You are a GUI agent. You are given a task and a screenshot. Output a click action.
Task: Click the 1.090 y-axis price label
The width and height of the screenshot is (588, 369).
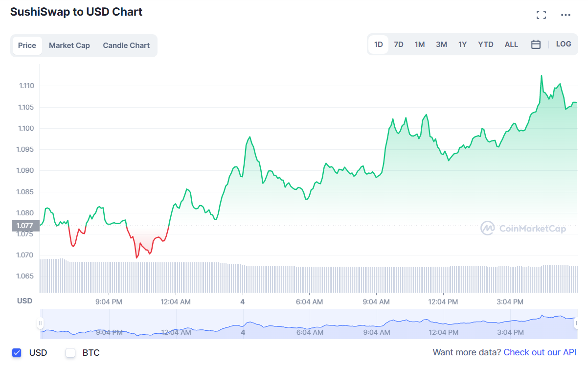tap(26, 170)
